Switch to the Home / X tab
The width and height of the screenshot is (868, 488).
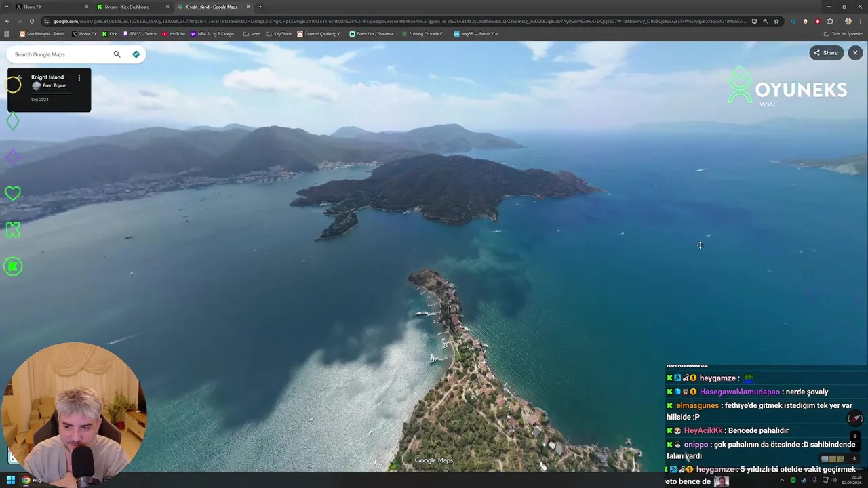point(51,7)
